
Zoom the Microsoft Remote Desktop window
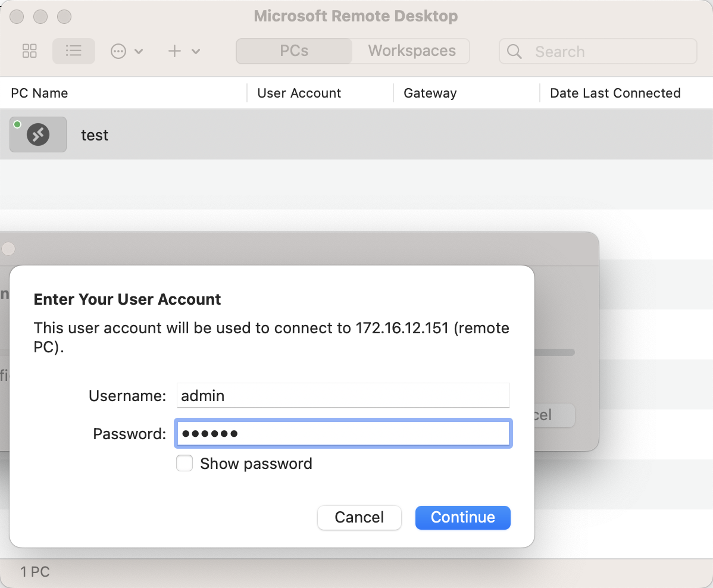point(64,17)
